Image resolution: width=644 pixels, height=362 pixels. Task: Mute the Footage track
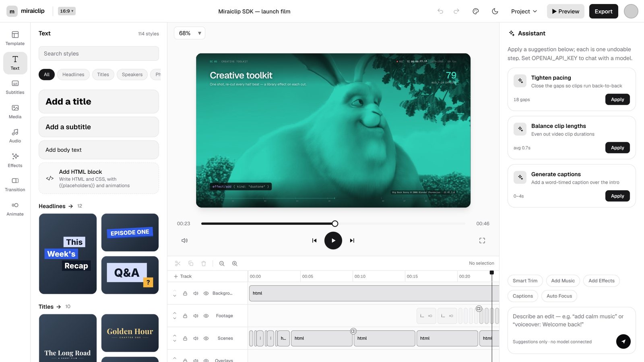coord(196,316)
